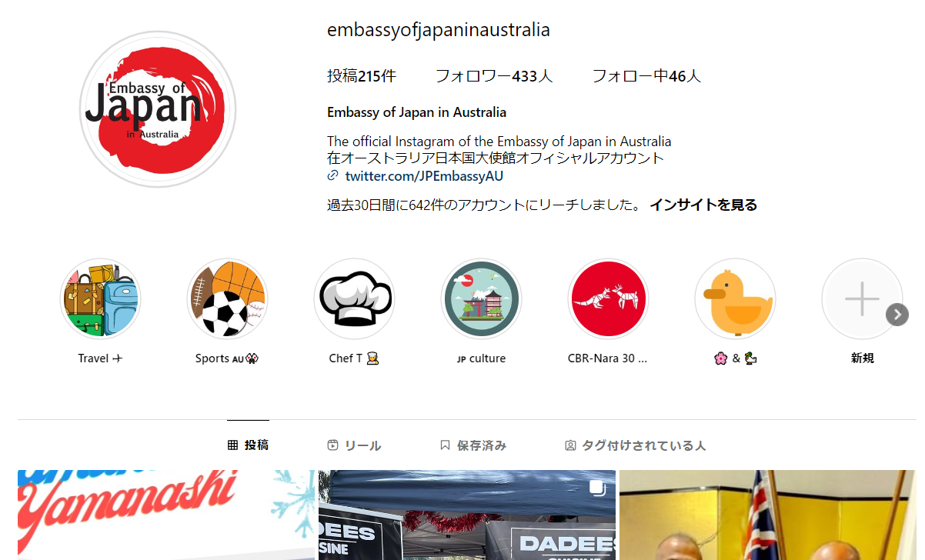The width and height of the screenshot is (925, 560).
Task: View the Chef T highlight with chef hat
Action: pos(354,299)
